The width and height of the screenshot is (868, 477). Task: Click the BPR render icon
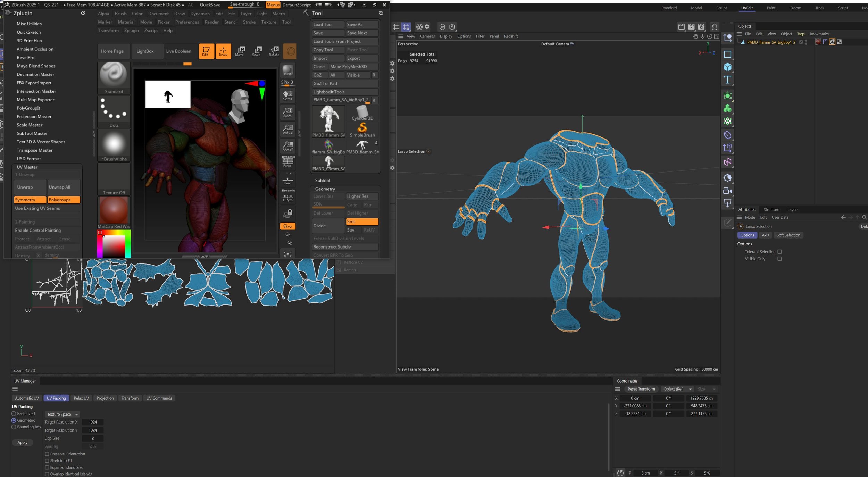pyautogui.click(x=287, y=70)
